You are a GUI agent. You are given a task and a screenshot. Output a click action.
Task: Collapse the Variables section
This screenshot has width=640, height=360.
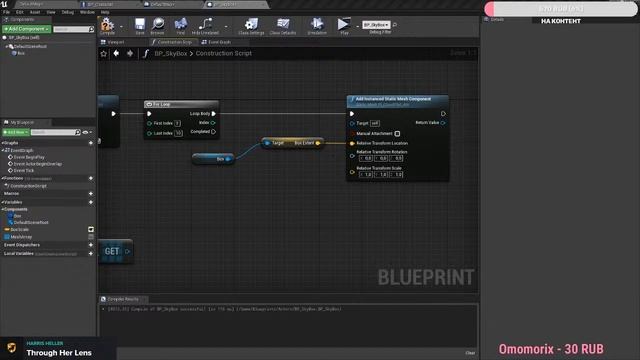click(x=3, y=202)
